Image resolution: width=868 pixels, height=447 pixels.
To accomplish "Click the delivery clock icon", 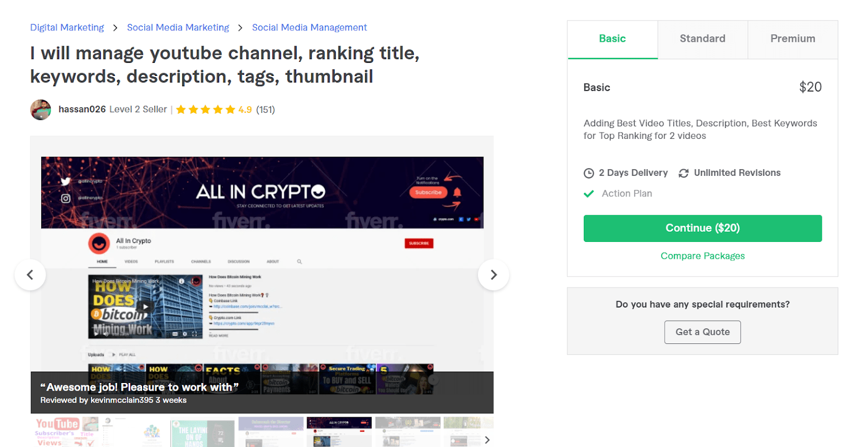I will 589,173.
